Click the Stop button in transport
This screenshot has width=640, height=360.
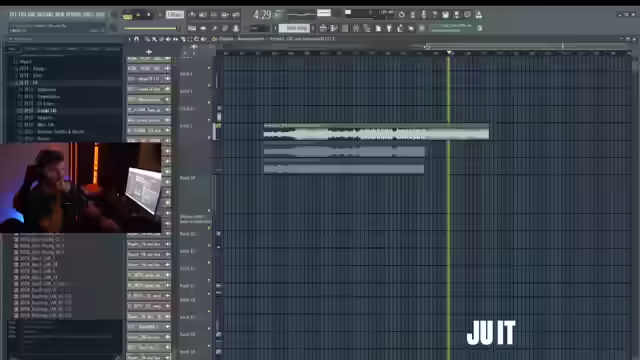149,15
